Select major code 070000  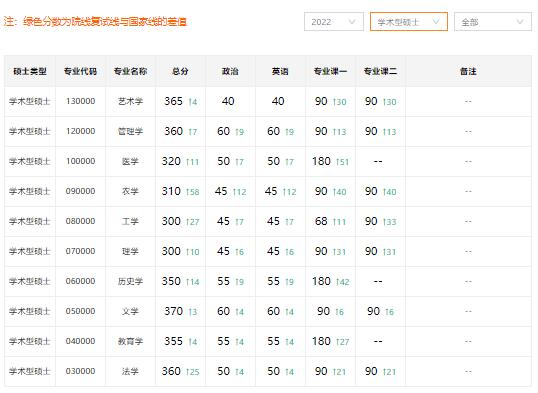click(81, 251)
